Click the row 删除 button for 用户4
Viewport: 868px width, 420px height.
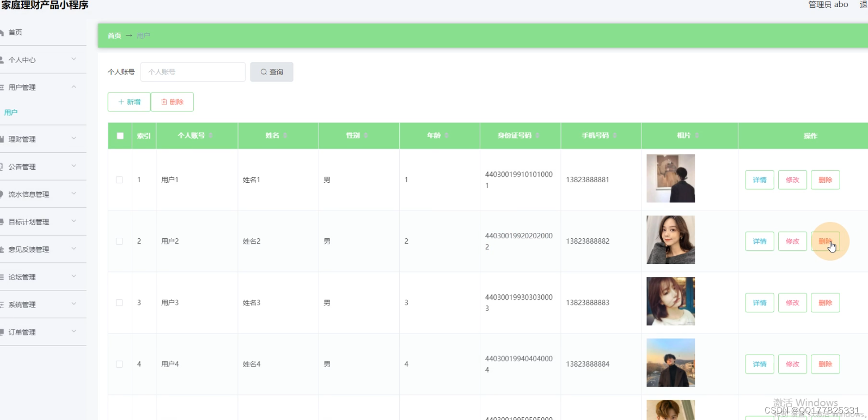pos(826,365)
